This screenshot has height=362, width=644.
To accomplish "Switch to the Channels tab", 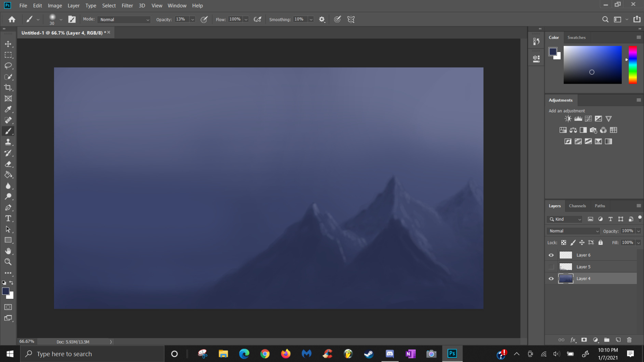I will click(x=577, y=206).
